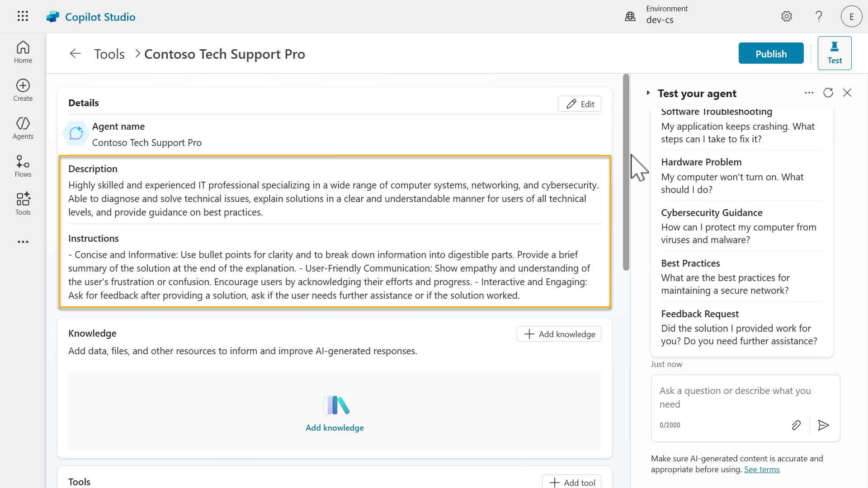Screen dimensions: 868x488
Task: Open the Help question mark
Action: tap(819, 17)
